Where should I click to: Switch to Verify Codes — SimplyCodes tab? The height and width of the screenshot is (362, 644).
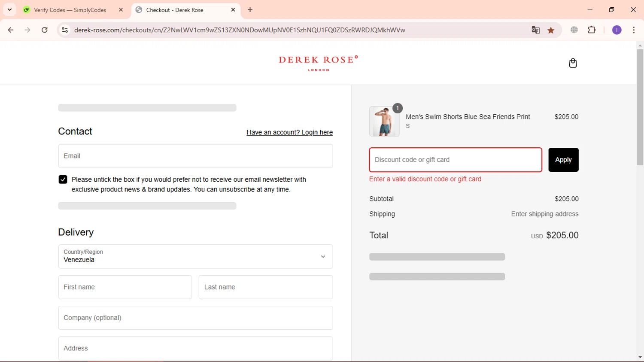point(70,10)
